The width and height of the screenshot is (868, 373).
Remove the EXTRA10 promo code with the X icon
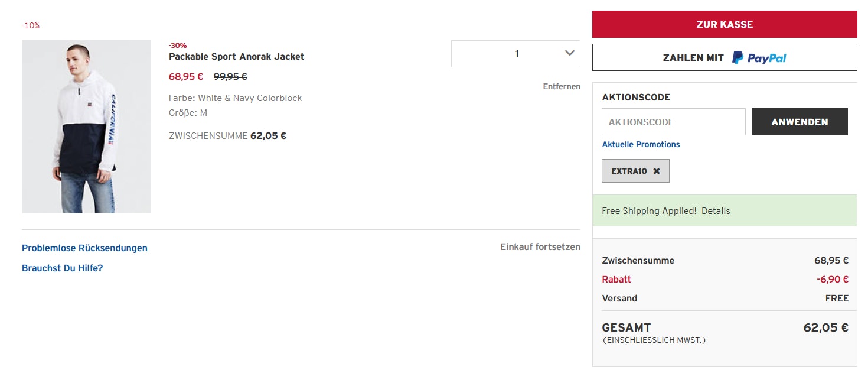coord(657,171)
